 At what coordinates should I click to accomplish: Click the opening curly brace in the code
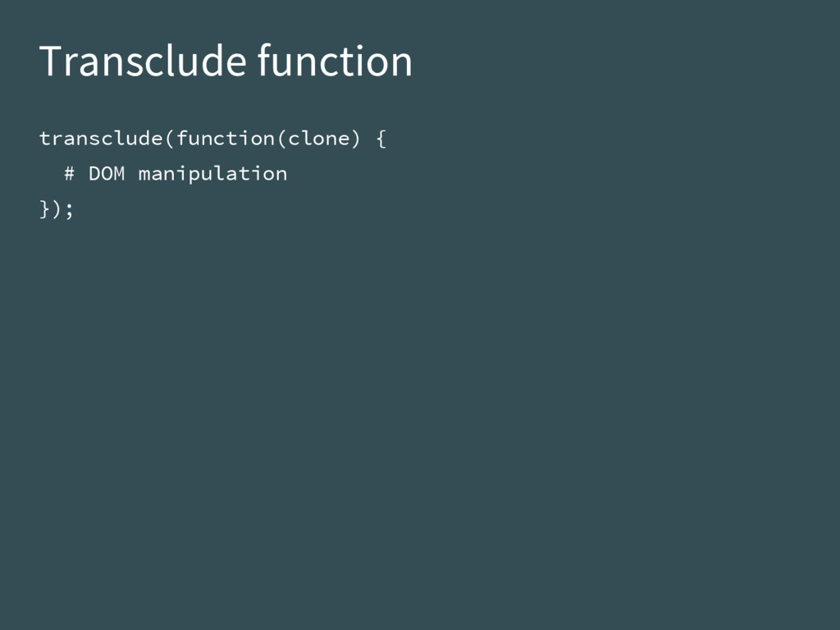[381, 139]
